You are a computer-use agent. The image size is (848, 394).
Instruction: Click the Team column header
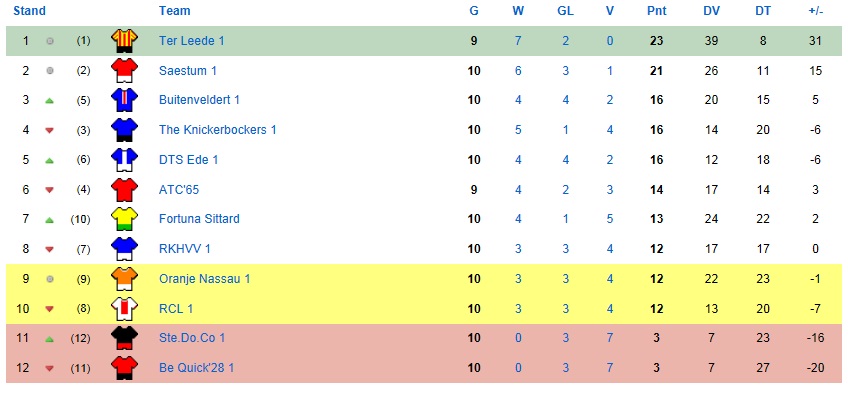[x=175, y=11]
